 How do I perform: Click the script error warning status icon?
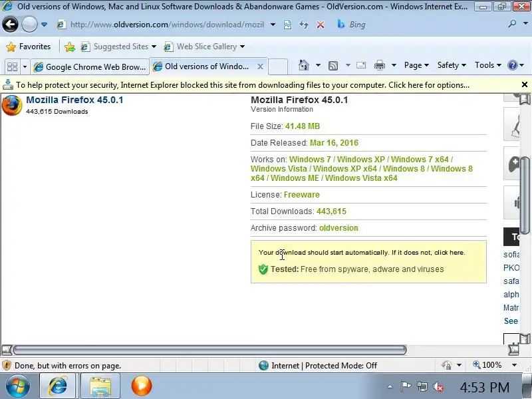tap(7, 365)
